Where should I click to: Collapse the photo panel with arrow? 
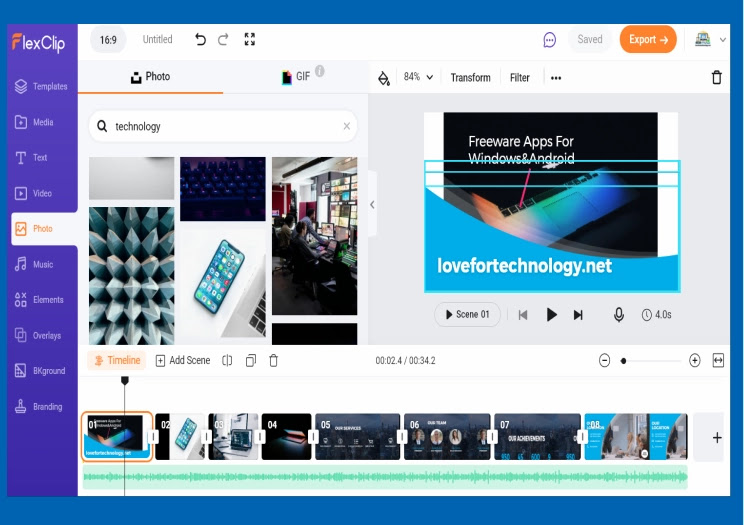pos(372,205)
